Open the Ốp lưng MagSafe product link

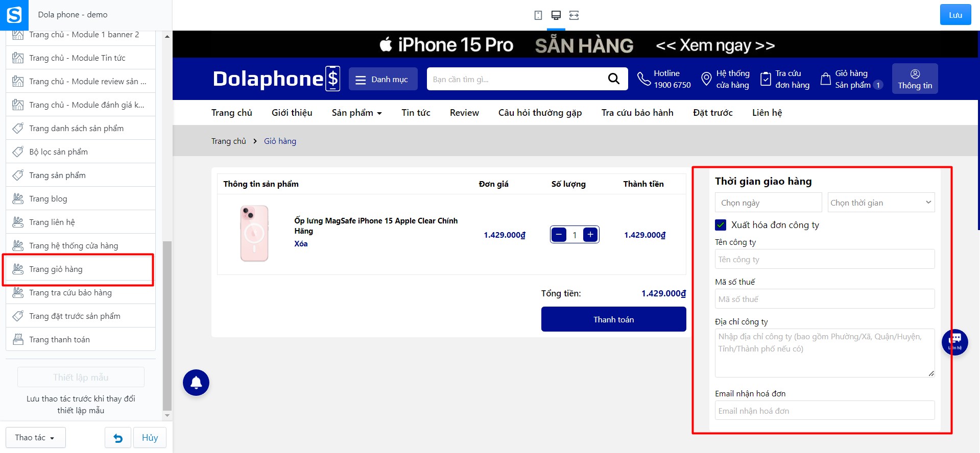(376, 225)
